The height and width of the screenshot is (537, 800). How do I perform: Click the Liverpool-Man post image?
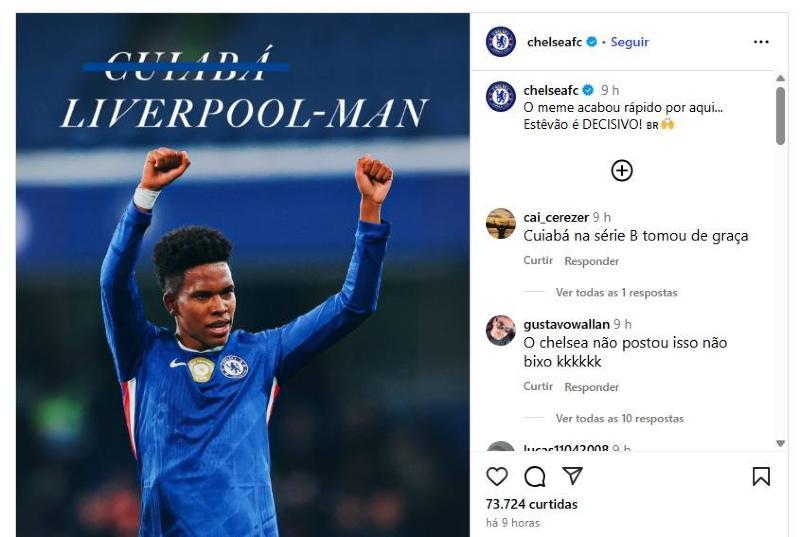click(243, 275)
